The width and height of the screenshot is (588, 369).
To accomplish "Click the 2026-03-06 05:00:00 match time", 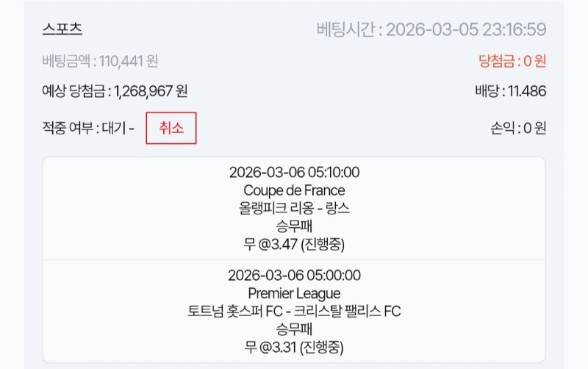I will tap(294, 276).
